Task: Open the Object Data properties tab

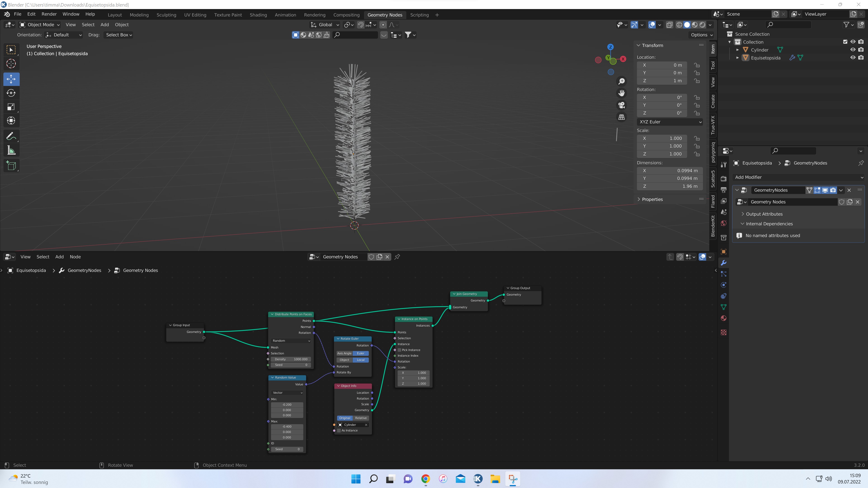Action: [724, 307]
